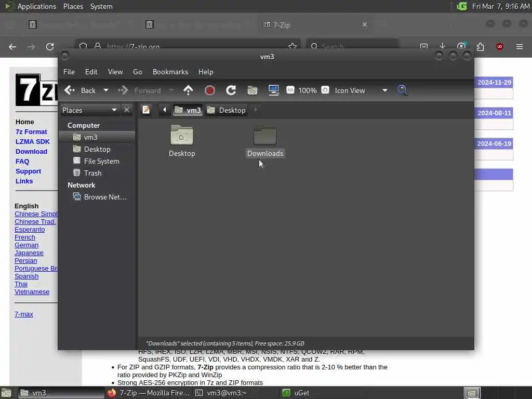The height and width of the screenshot is (399, 532).
Task: Open the Bookmarks menu
Action: pos(170,72)
